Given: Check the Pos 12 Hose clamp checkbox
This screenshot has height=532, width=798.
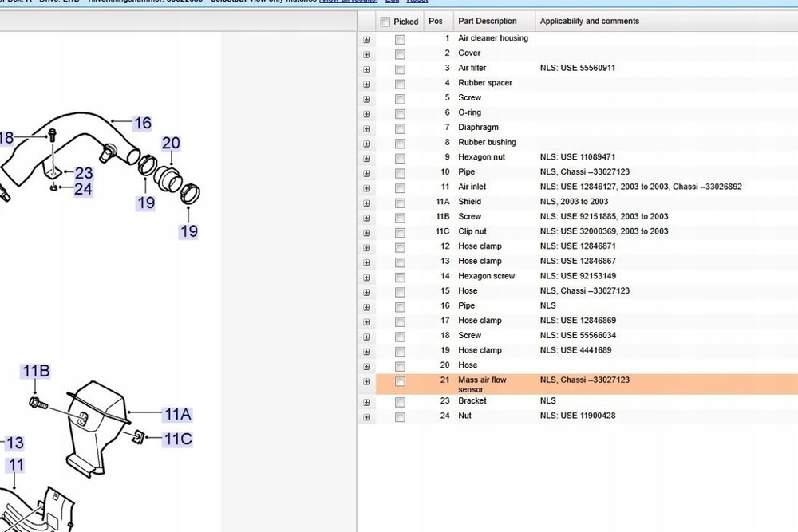Looking at the screenshot, I should pyautogui.click(x=400, y=248).
